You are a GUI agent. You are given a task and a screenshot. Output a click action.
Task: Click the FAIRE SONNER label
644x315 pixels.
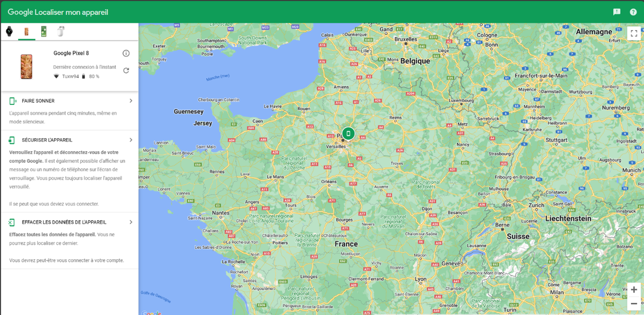[x=38, y=101]
